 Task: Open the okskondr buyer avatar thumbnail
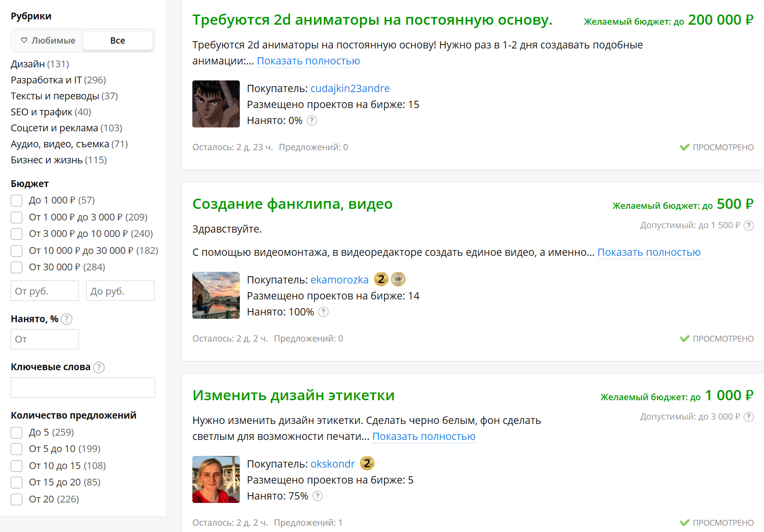(x=216, y=480)
